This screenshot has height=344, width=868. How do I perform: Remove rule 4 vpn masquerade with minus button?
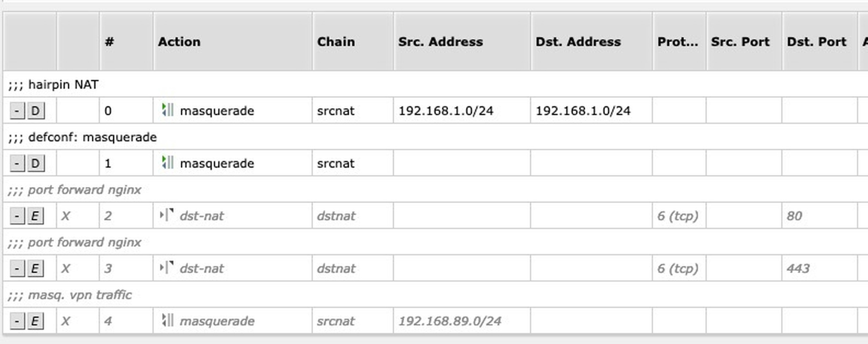pyautogui.click(x=17, y=321)
